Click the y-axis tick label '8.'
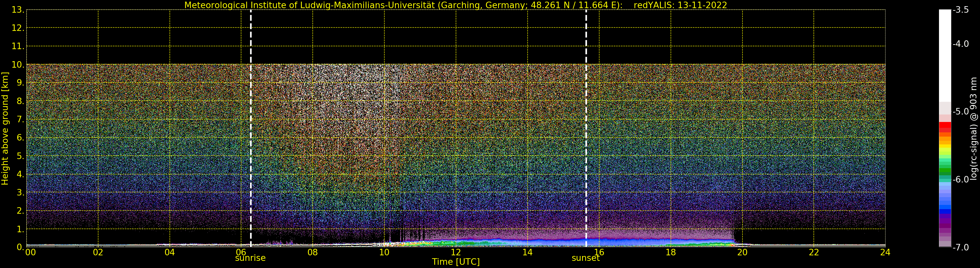980x268 pixels. point(21,101)
